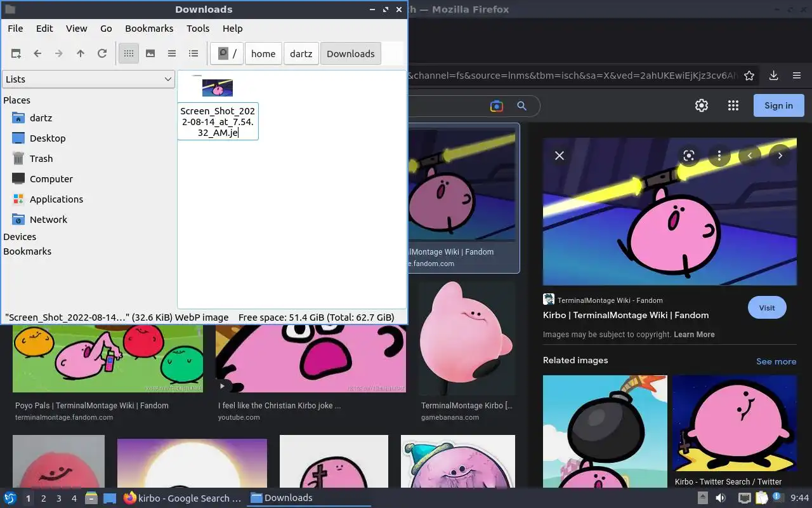The image size is (812, 508).
Task: Show next image in preview
Action: [780, 156]
